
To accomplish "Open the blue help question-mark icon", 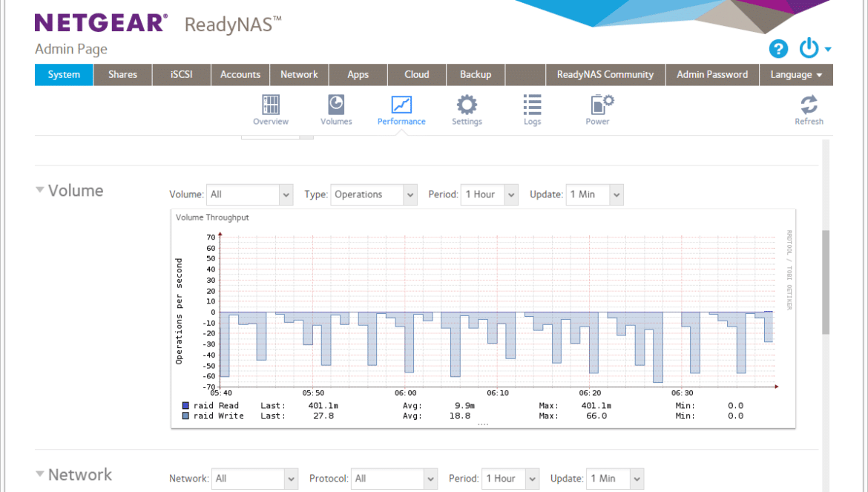I will [778, 49].
